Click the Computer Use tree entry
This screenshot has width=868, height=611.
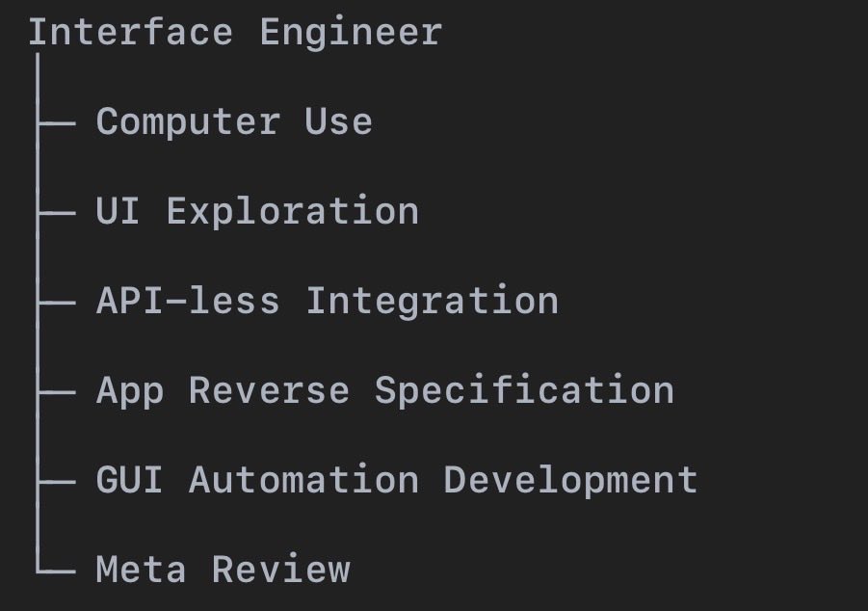[x=234, y=122]
